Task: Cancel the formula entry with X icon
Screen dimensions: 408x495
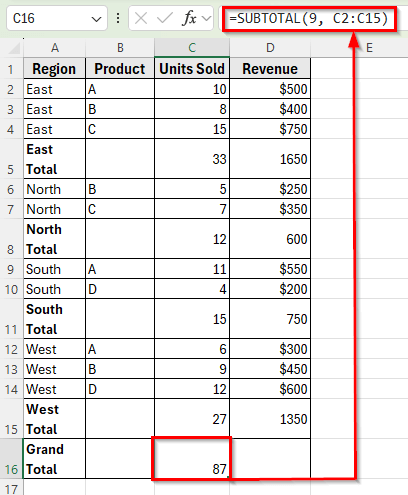Action: tap(141, 18)
